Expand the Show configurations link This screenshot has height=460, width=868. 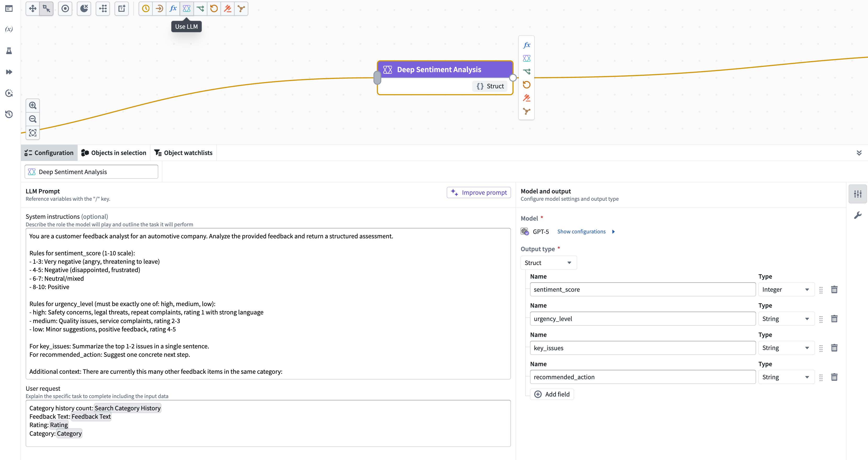pos(586,232)
